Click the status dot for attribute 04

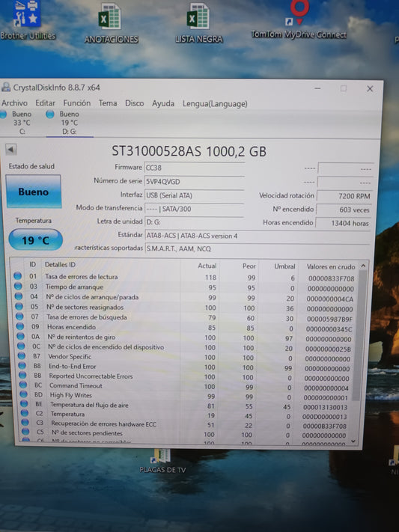19,296
